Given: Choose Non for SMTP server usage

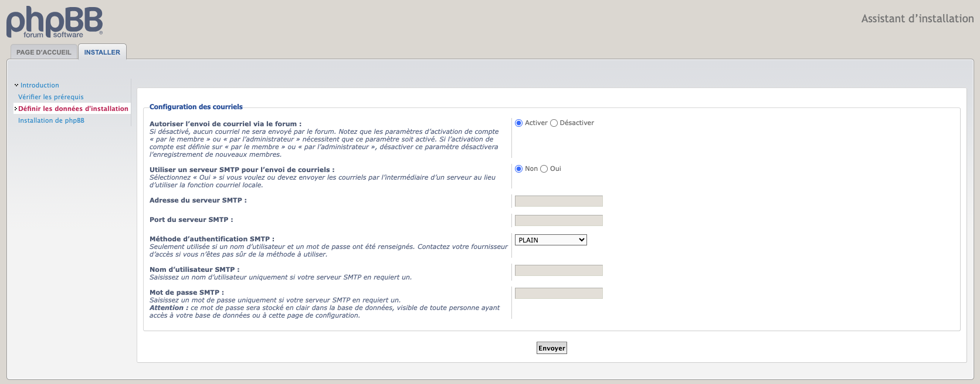Looking at the screenshot, I should 519,169.
